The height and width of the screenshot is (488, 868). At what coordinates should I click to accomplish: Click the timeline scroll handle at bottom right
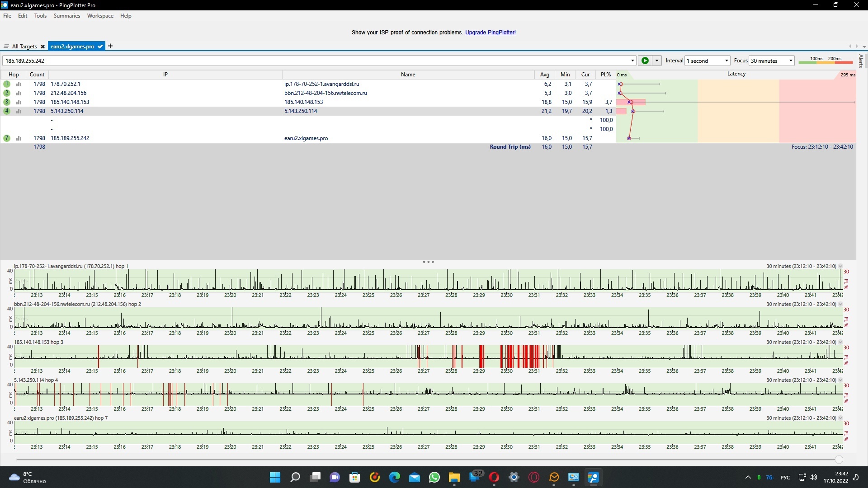[839, 460]
